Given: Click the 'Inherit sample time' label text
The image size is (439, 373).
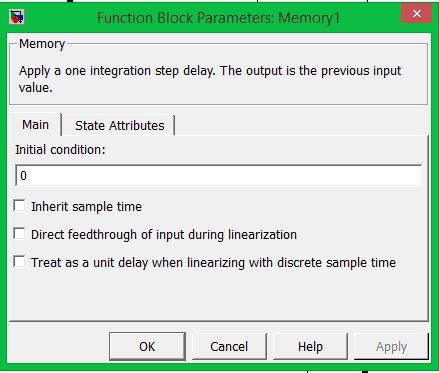Looking at the screenshot, I should [86, 207].
